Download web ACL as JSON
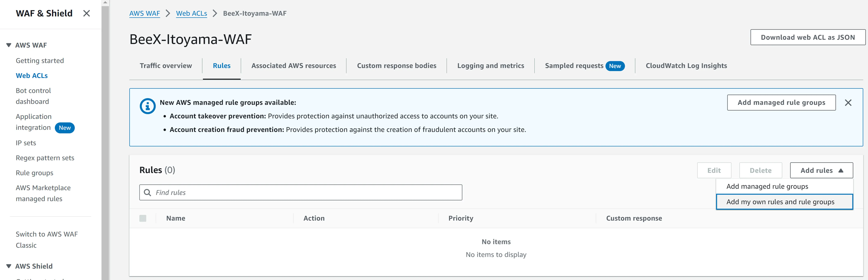 [808, 37]
